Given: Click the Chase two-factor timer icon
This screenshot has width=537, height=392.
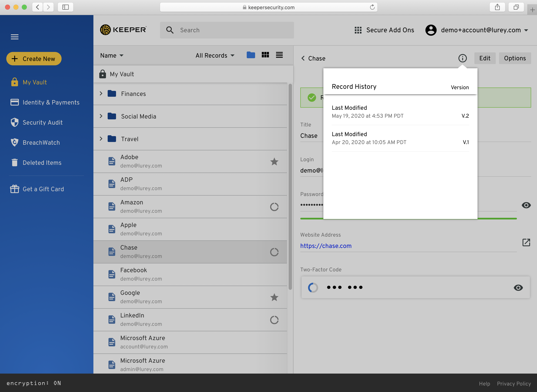Looking at the screenshot, I should click(274, 252).
